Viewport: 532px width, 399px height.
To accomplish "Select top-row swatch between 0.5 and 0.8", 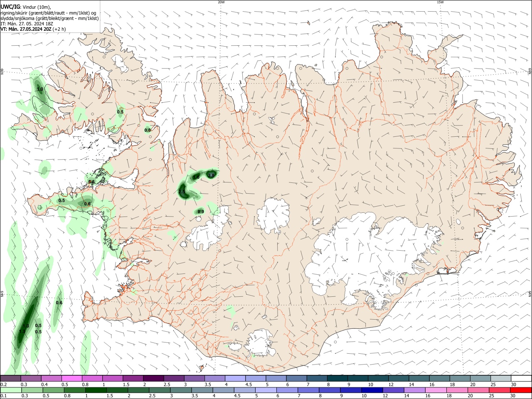I will coord(71,378).
